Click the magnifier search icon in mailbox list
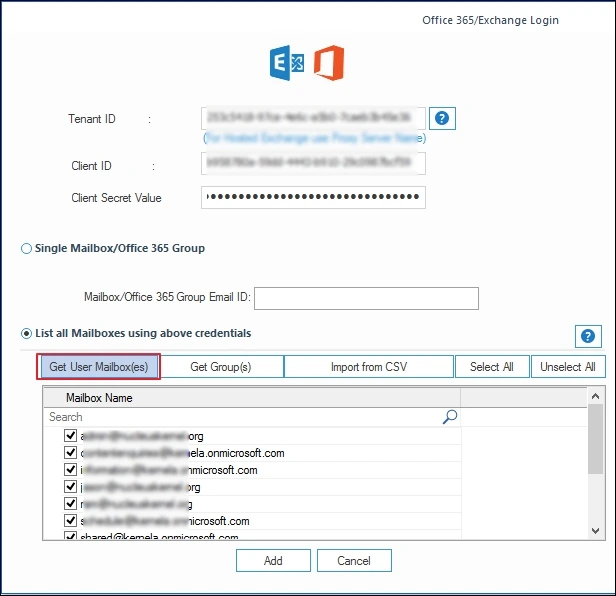Image resolution: width=616 pixels, height=596 pixels. (x=450, y=417)
